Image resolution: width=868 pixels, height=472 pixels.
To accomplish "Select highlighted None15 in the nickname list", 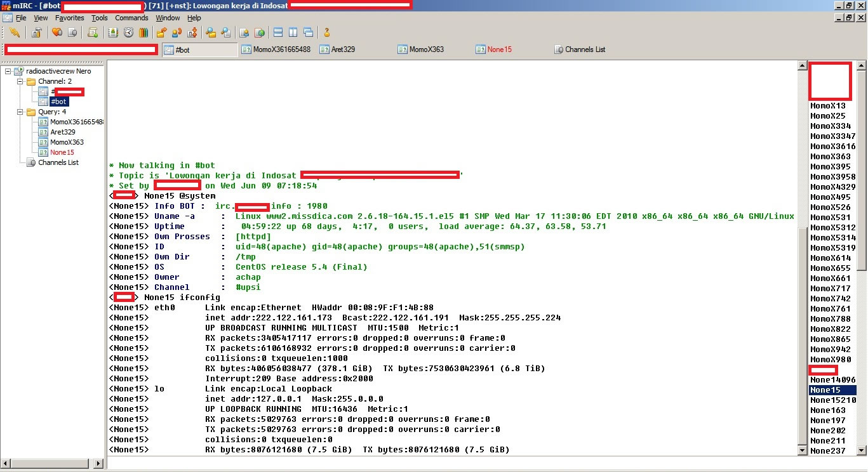I will pos(833,390).
